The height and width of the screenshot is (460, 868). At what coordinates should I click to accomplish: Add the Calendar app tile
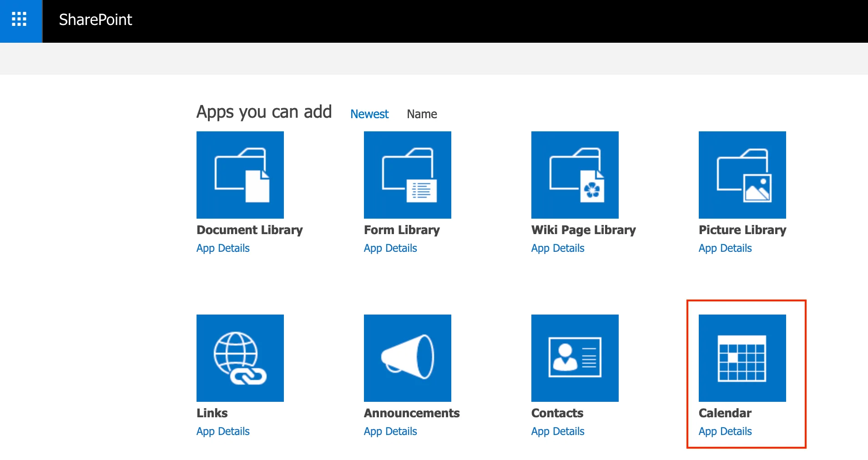[x=742, y=358]
